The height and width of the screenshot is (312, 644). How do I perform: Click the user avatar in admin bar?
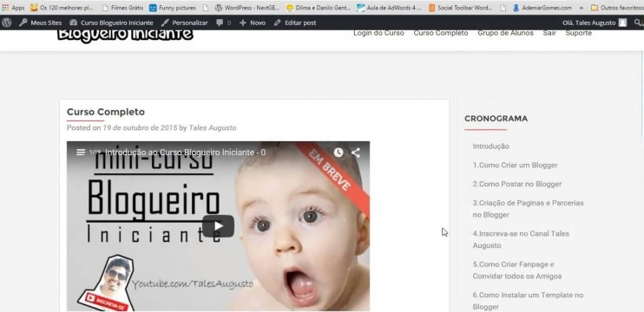coord(622,23)
